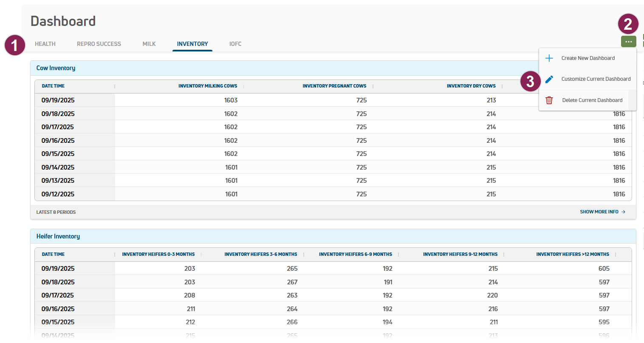
Task: Open the Repro Success tab
Action: [x=99, y=44]
